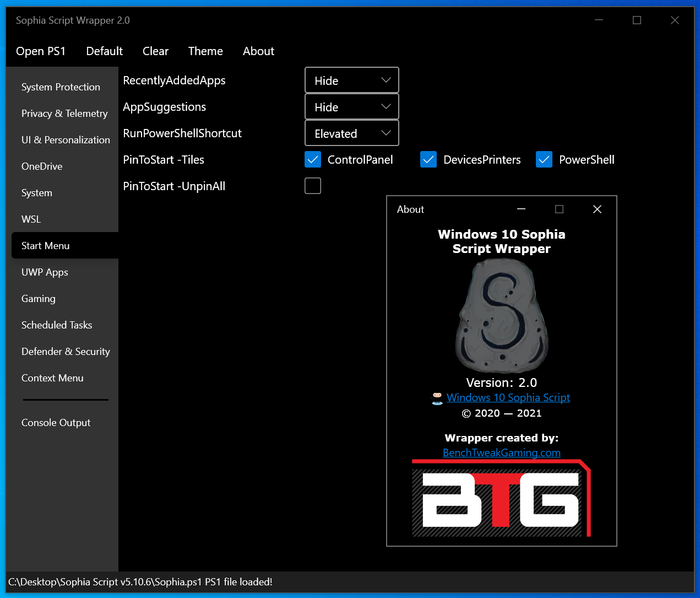Open the BenchTweakGaming.com link
The height and width of the screenshot is (598, 700).
(x=502, y=452)
